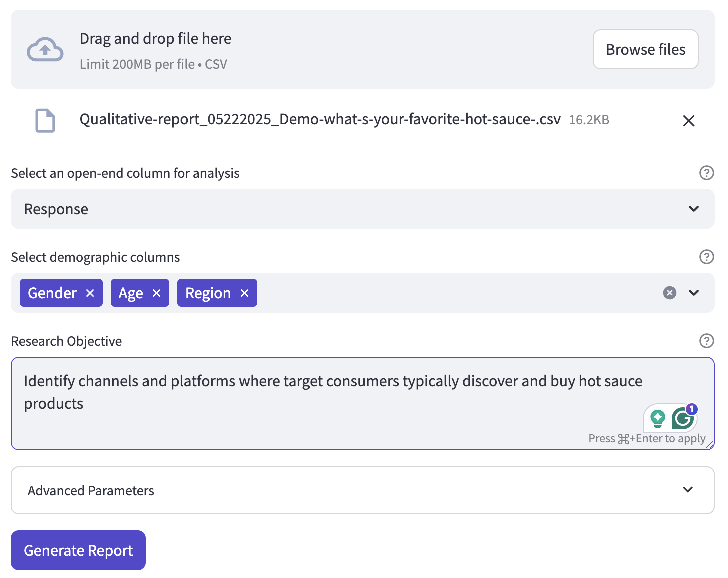Open the Grammarly icon with badge
Viewport: 728px width, 578px height.
[683, 418]
